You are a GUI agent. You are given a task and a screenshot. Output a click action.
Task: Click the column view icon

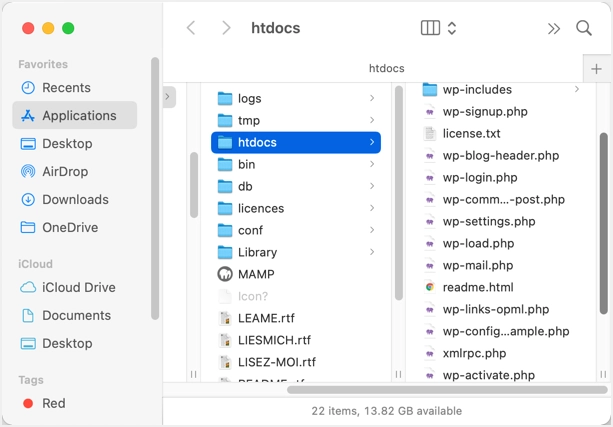click(x=431, y=29)
